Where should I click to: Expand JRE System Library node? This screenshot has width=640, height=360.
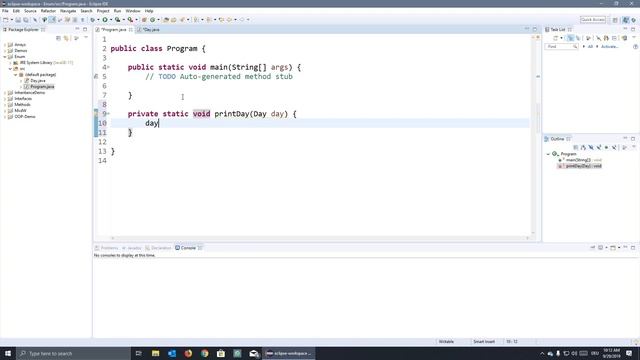click(11, 63)
